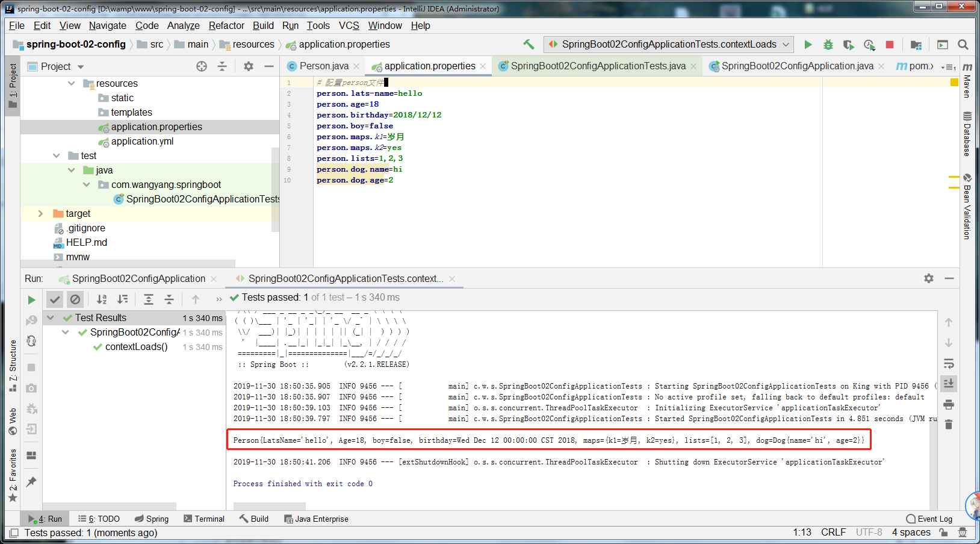Viewport: 980px width, 544px height.
Task: Open the Refactor menu
Action: point(226,25)
